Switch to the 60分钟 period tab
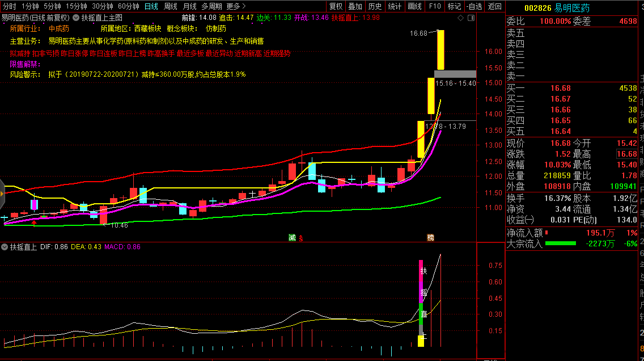This screenshot has width=644, height=361. coord(128,6)
